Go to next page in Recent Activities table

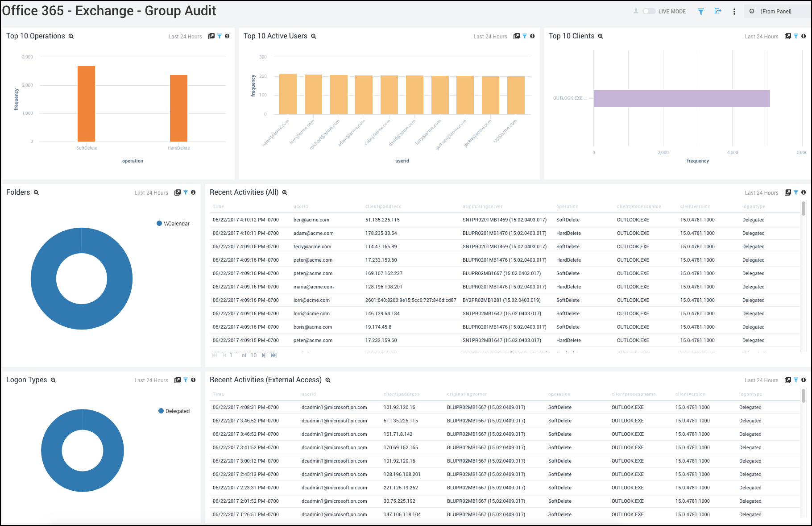point(263,355)
